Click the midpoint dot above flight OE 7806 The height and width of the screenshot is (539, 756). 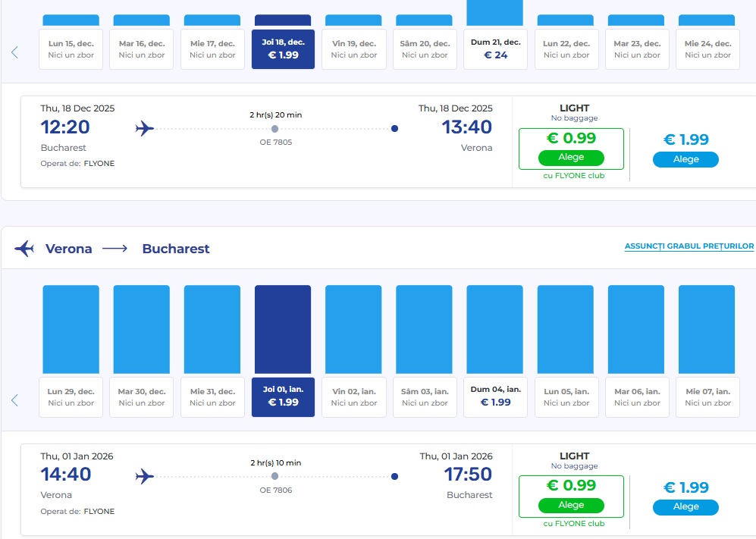(x=274, y=477)
